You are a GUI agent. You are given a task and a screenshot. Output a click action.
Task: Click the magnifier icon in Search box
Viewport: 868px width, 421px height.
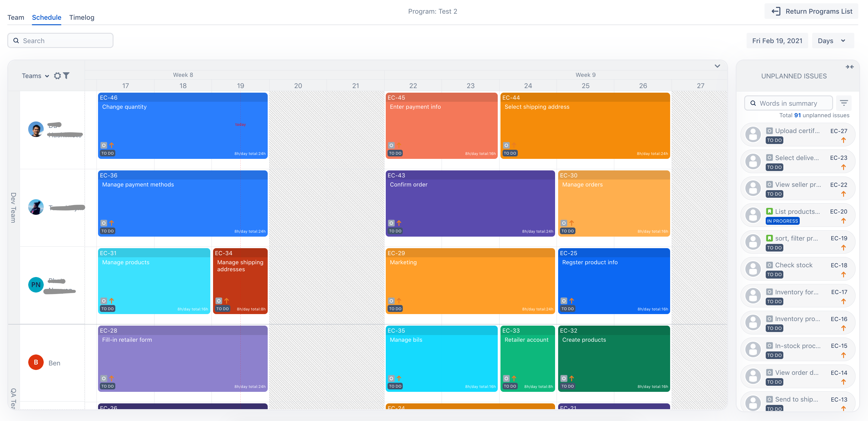click(x=16, y=41)
